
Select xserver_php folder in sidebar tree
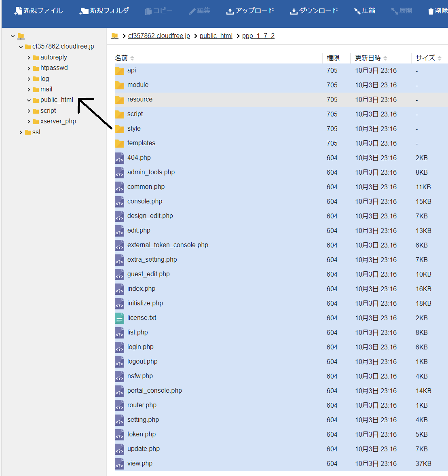[58, 121]
